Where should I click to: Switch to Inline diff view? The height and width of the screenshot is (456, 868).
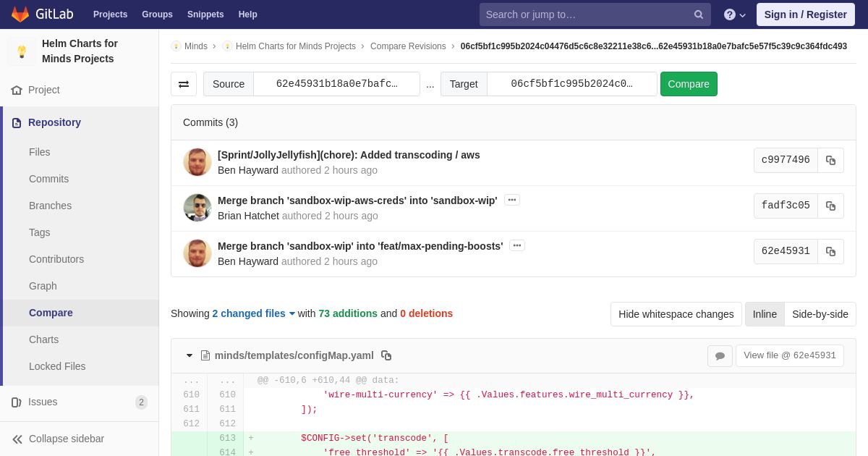(x=765, y=314)
